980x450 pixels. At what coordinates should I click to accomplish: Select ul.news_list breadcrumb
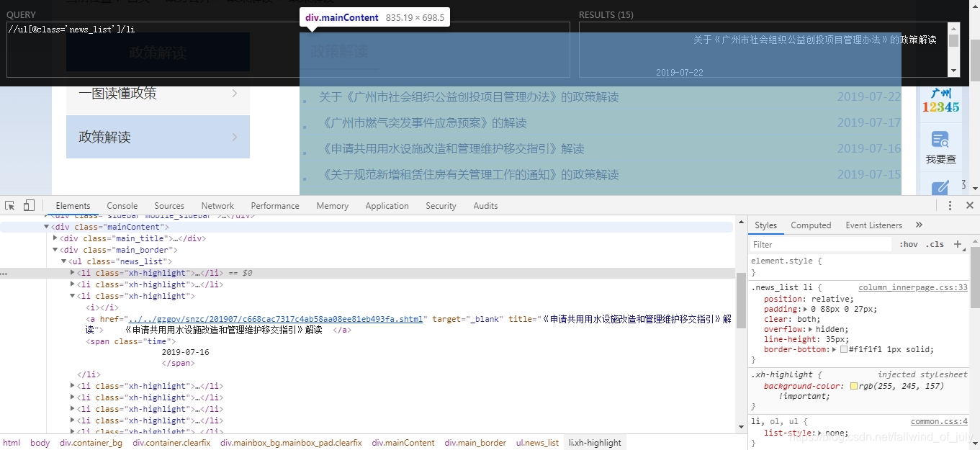click(537, 443)
